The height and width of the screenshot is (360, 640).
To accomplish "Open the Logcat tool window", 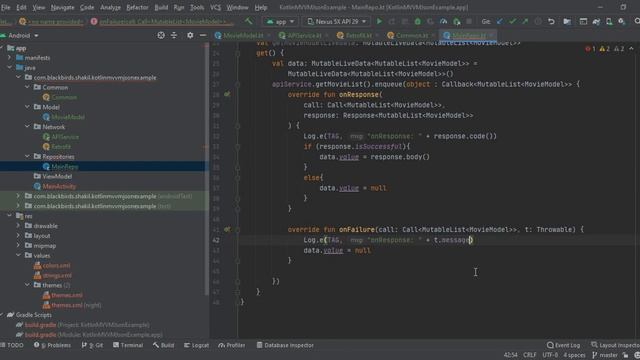I will (x=196, y=345).
